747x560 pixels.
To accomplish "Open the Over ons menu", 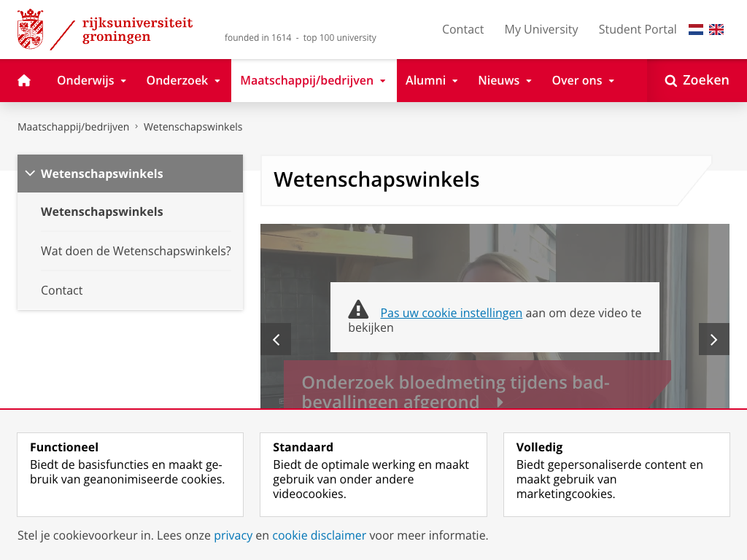I will (583, 81).
